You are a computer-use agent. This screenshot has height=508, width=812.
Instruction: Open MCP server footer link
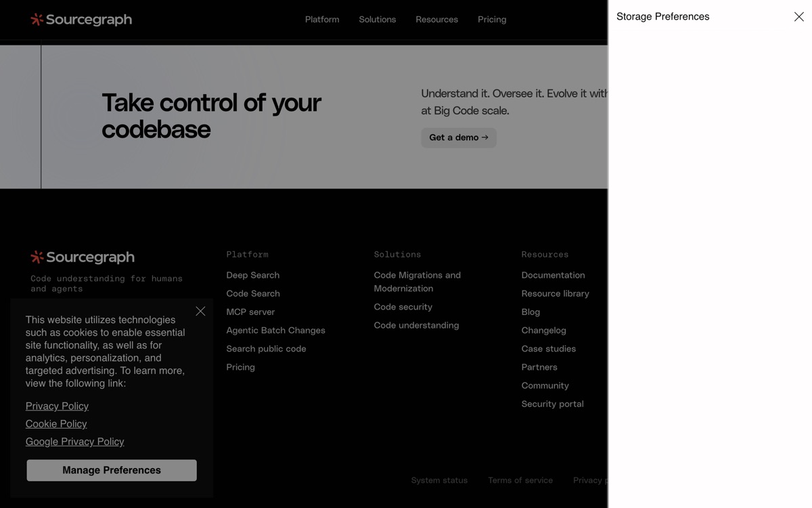point(250,312)
